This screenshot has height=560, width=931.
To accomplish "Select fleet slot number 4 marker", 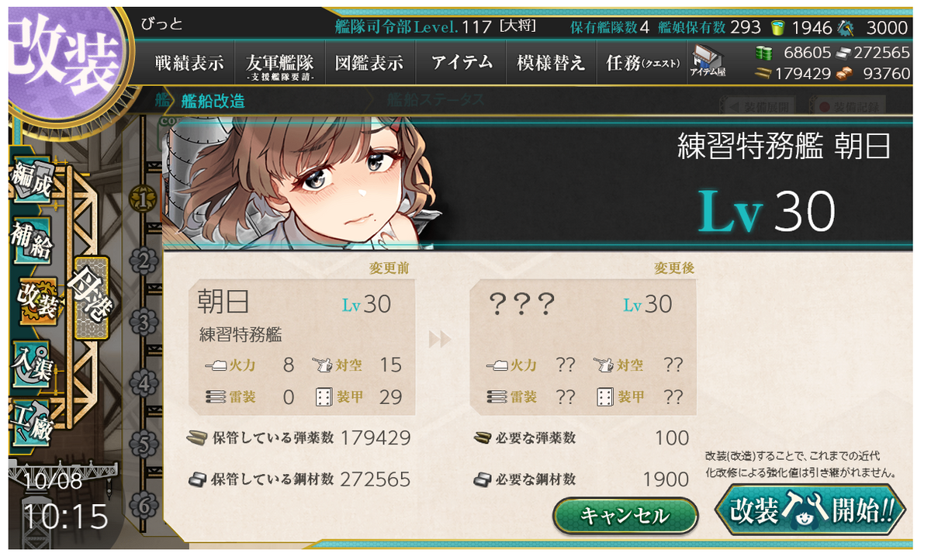I will [143, 382].
